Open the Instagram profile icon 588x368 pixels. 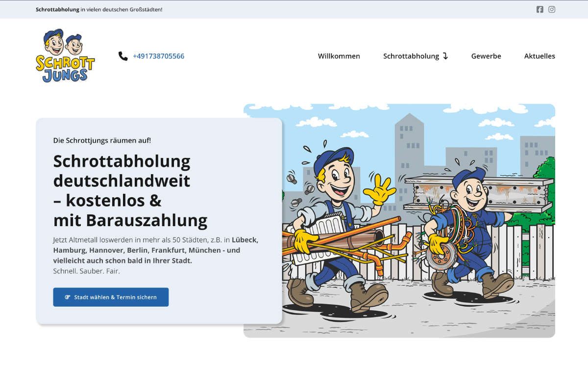pyautogui.click(x=552, y=9)
